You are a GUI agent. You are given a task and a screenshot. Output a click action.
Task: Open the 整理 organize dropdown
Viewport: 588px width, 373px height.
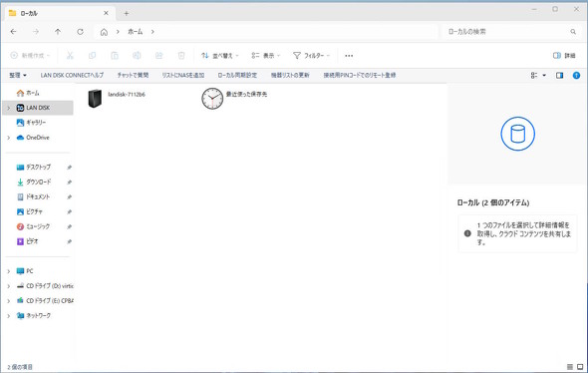pos(18,76)
